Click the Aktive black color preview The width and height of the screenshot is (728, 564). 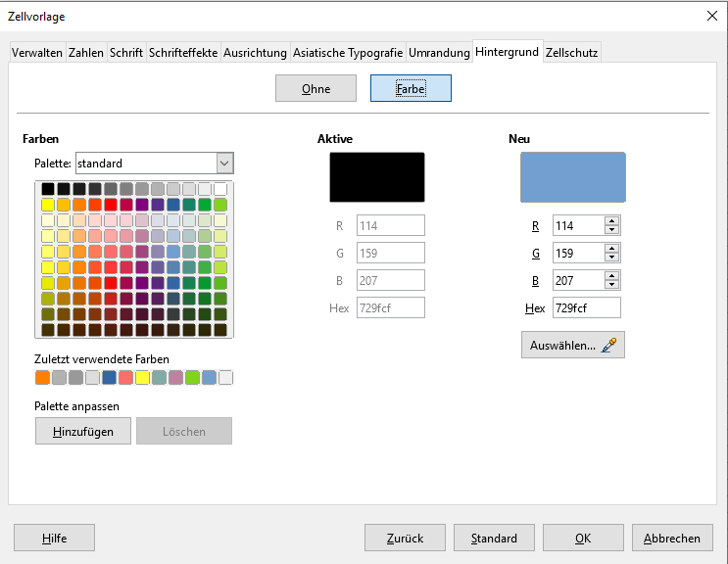point(377,177)
